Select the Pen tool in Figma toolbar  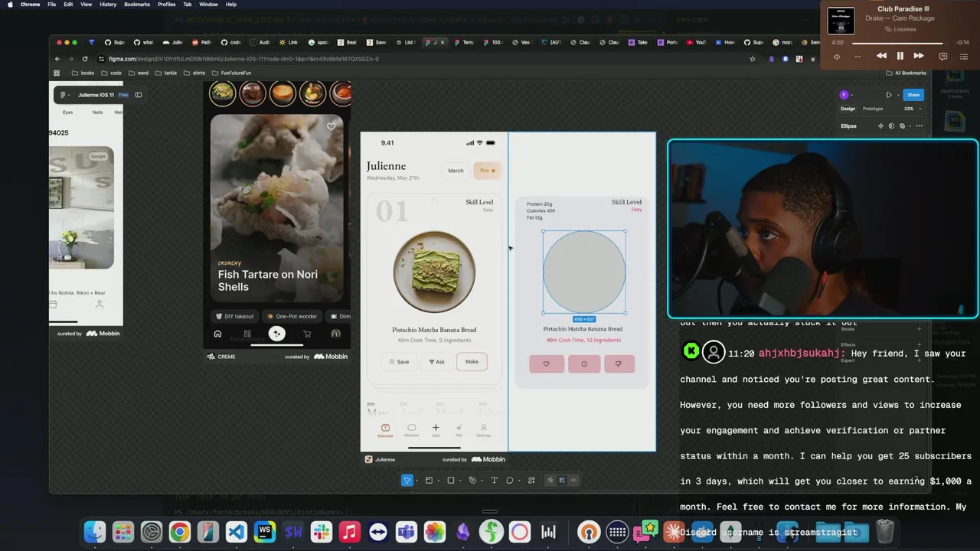[472, 481]
